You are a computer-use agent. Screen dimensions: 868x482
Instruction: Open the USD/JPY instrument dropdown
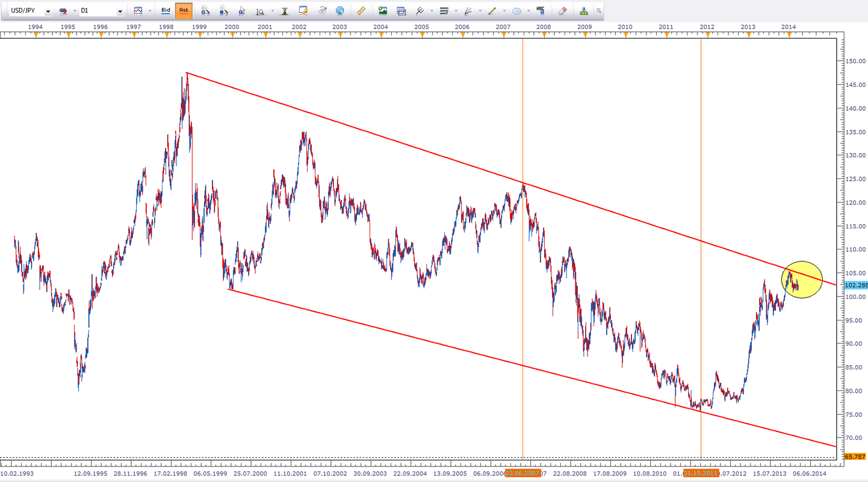pos(48,11)
